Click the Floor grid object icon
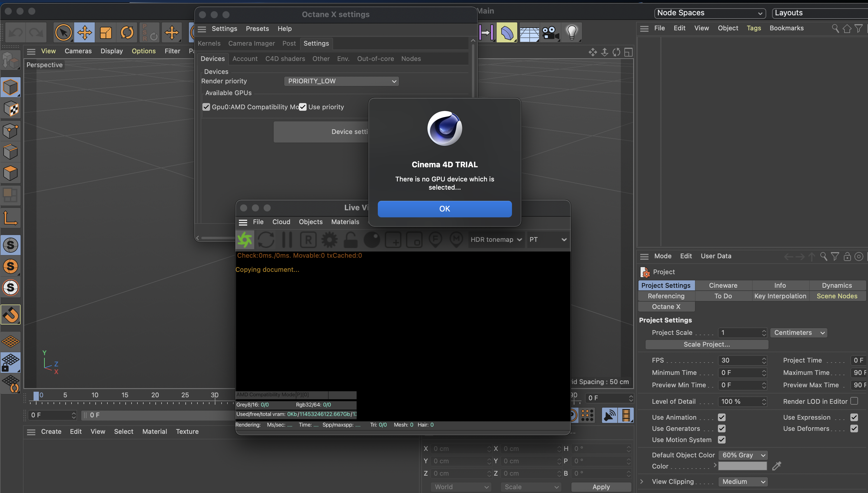Image resolution: width=868 pixels, height=493 pixels. [529, 33]
